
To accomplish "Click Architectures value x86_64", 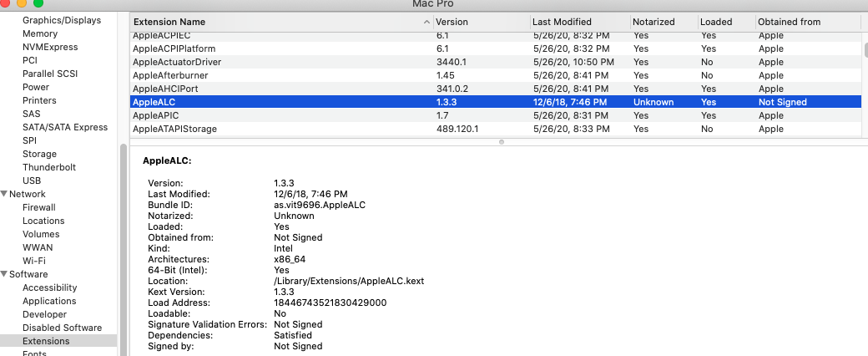I will [290, 260].
